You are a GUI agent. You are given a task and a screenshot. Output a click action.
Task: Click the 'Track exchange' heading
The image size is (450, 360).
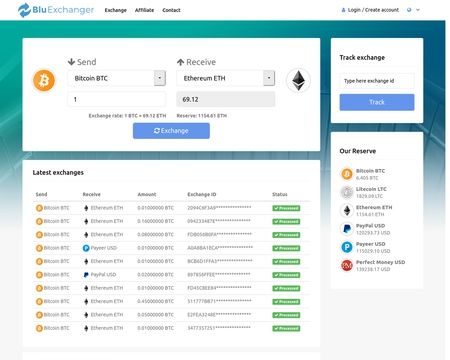coord(362,57)
